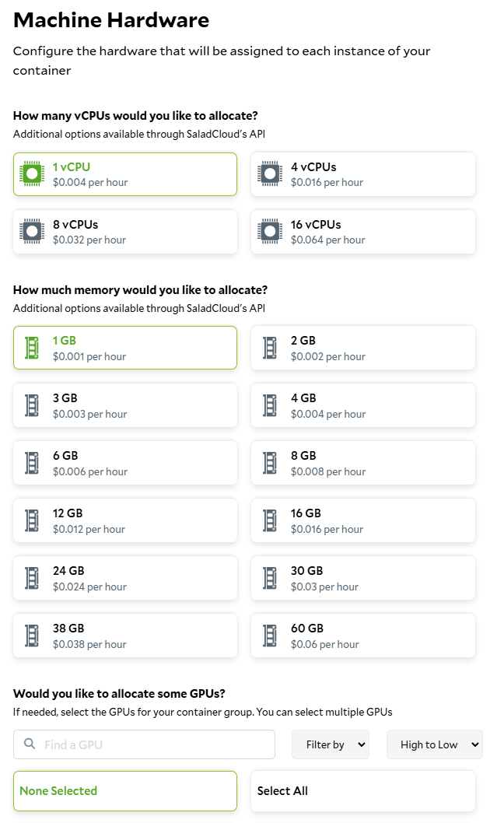Screen dimensions: 504x823
Task: Open the Filter by dropdown
Action: click(331, 744)
